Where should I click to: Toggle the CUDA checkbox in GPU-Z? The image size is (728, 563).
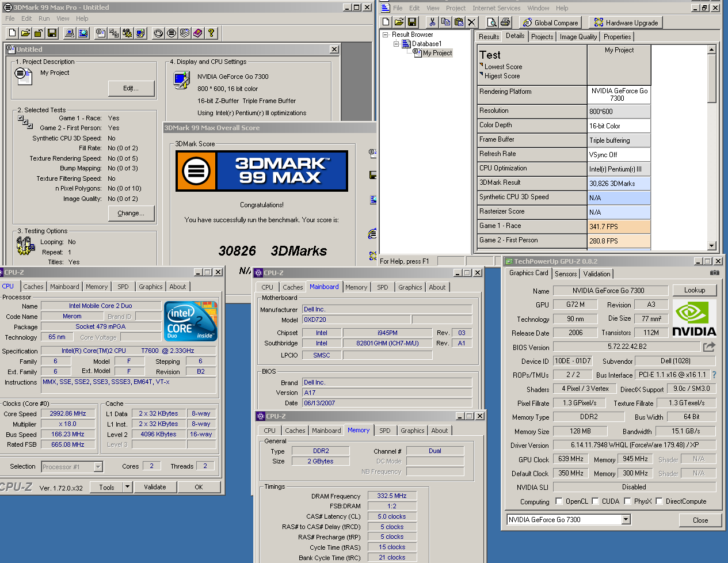596,501
